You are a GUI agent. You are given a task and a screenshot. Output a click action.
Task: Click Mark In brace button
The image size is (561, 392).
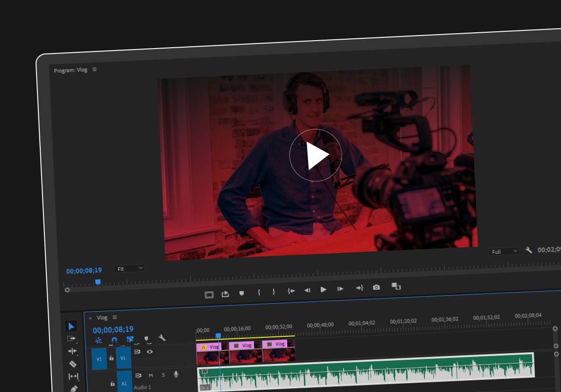pos(259,292)
